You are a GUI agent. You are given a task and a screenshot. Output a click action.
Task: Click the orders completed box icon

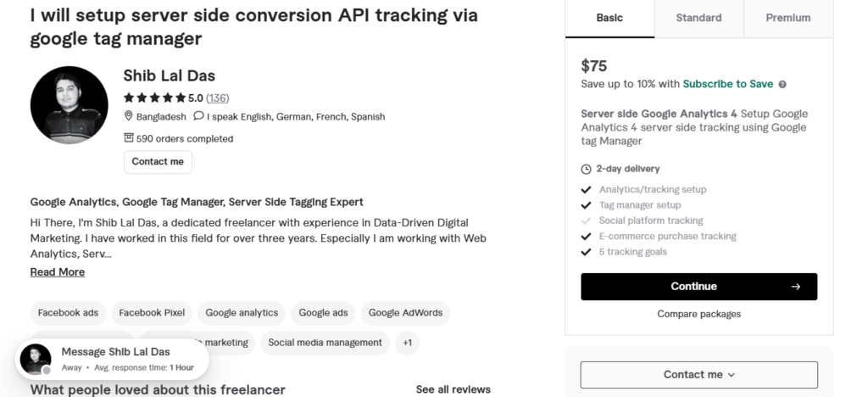coord(129,137)
